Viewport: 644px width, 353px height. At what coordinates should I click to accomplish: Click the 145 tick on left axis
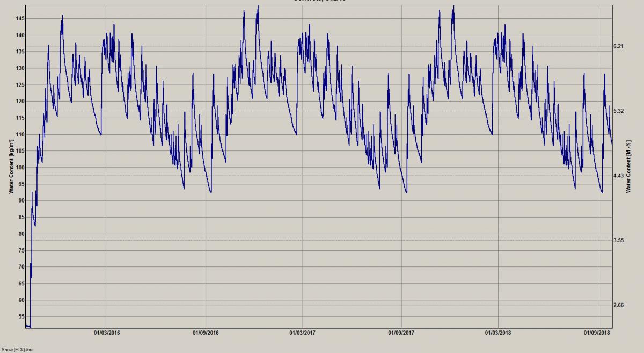tap(21, 19)
